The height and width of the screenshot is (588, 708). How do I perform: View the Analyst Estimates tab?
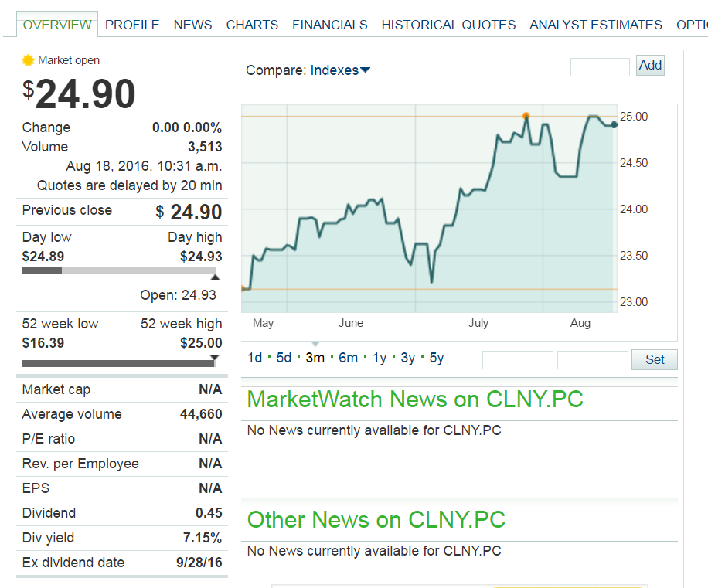pyautogui.click(x=595, y=25)
